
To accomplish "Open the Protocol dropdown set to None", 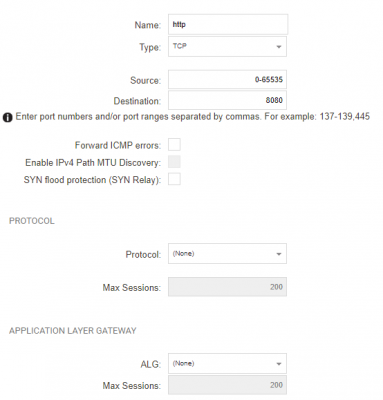I will click(x=227, y=254).
